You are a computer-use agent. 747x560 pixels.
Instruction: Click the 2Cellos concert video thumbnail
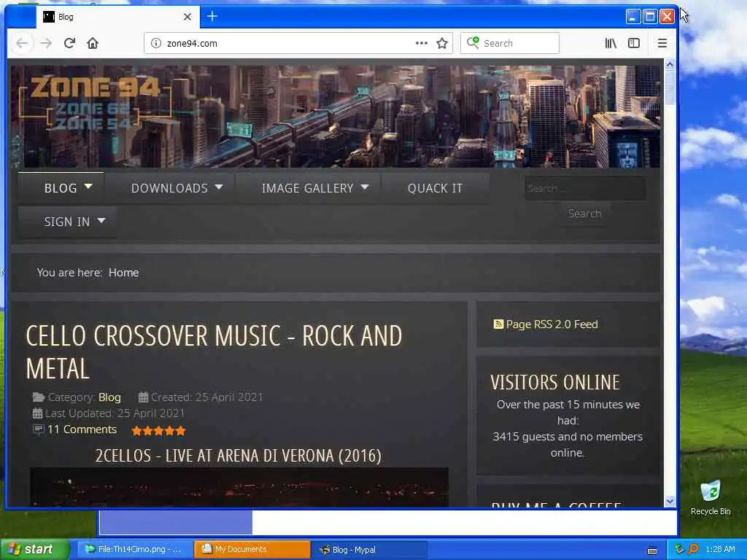point(239,487)
